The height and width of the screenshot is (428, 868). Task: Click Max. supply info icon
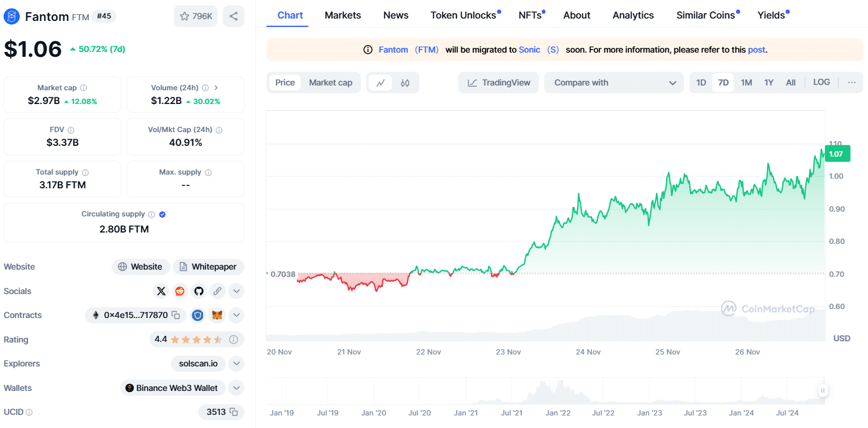[208, 172]
